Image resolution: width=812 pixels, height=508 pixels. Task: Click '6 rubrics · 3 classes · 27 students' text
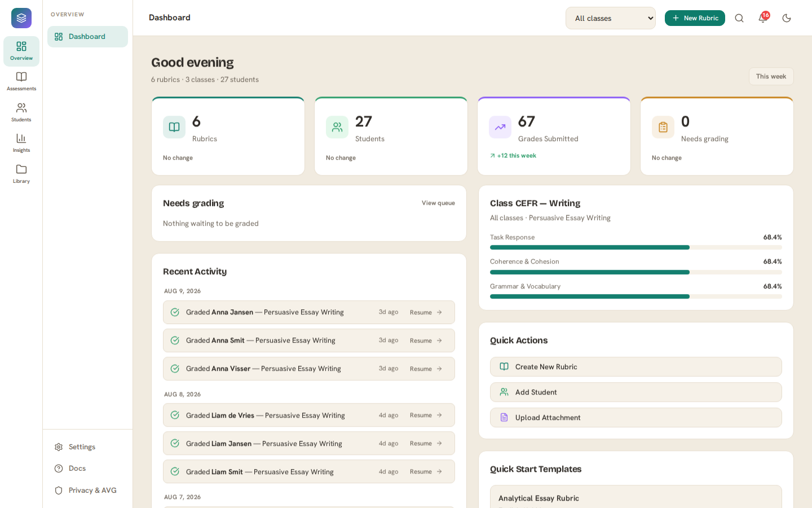pyautogui.click(x=205, y=80)
